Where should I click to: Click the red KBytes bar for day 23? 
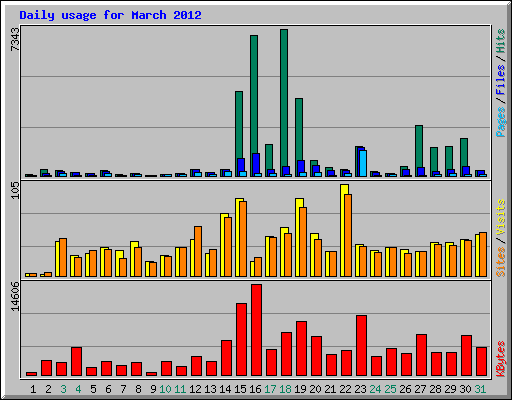[x=361, y=346]
